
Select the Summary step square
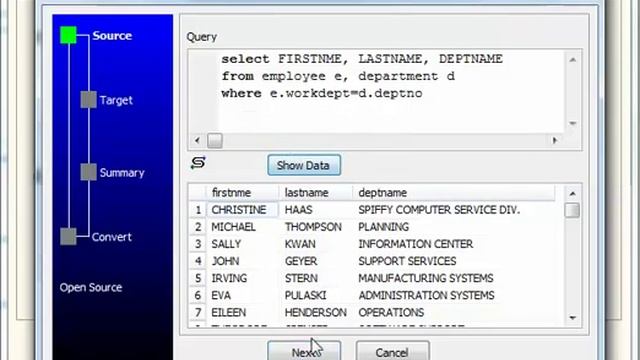point(89,172)
